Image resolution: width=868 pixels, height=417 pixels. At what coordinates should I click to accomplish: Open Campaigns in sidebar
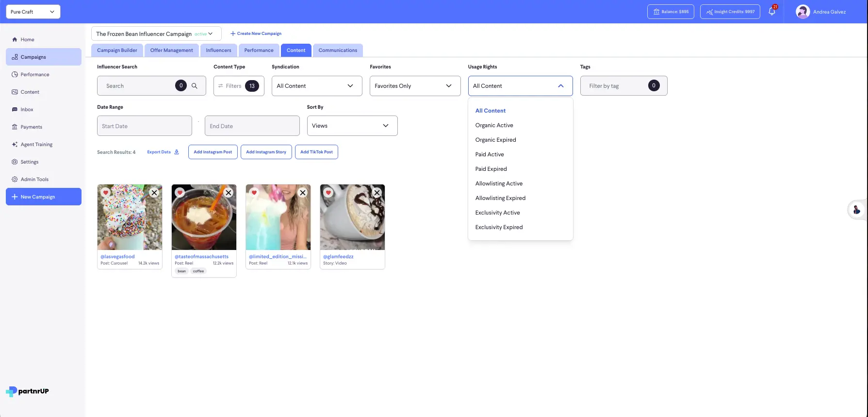44,57
